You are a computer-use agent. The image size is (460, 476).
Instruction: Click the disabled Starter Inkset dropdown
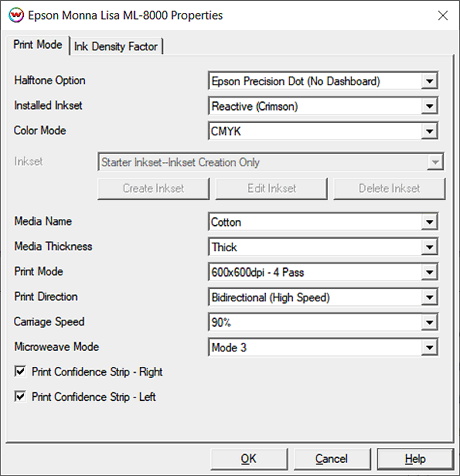tap(271, 162)
